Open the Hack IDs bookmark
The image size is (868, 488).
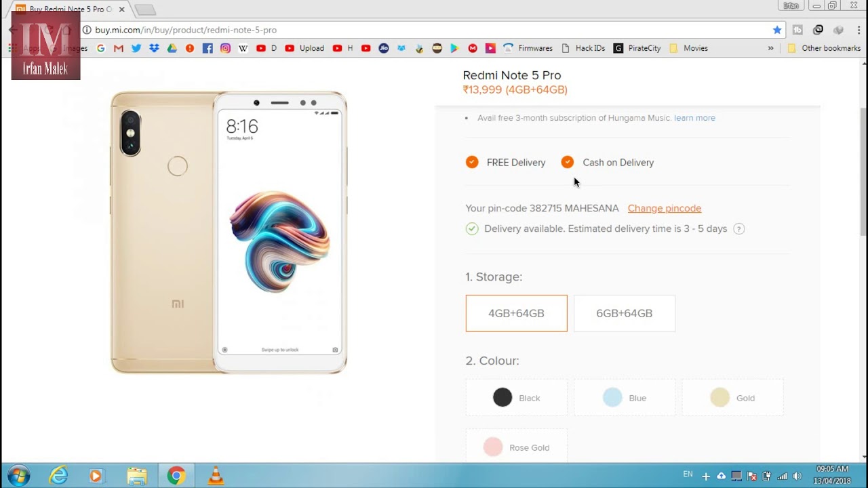pos(583,48)
